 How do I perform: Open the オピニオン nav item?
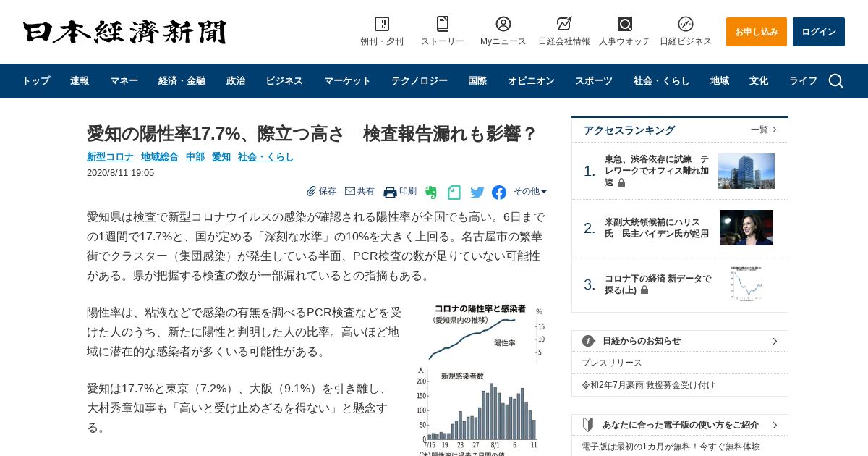pyautogui.click(x=531, y=81)
